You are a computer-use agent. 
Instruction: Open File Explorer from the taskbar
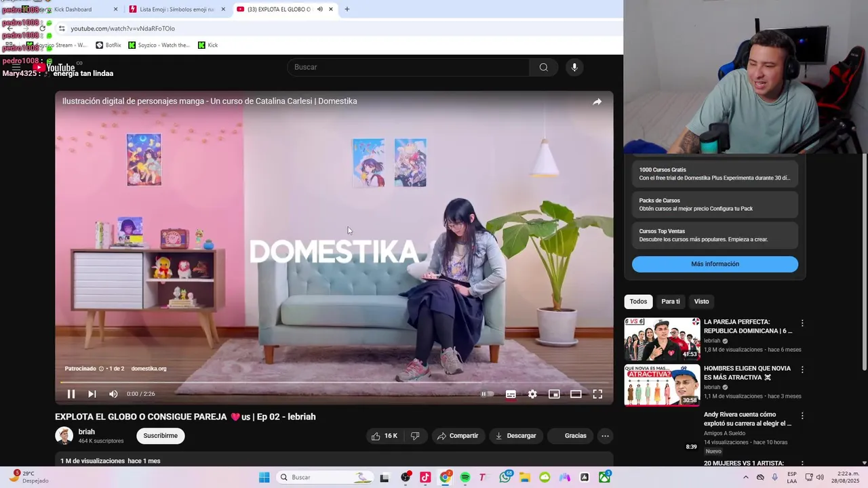[x=525, y=477]
